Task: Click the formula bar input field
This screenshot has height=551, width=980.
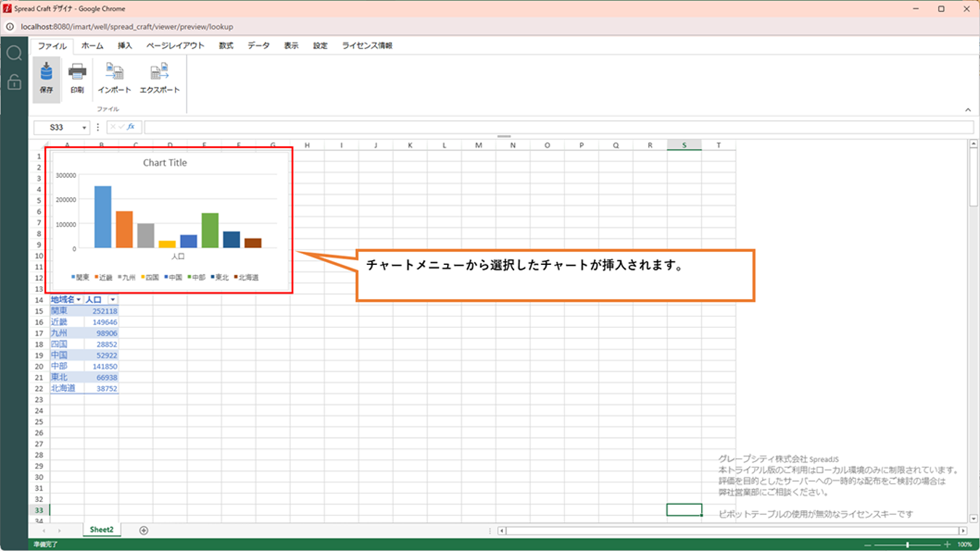Action: point(558,127)
